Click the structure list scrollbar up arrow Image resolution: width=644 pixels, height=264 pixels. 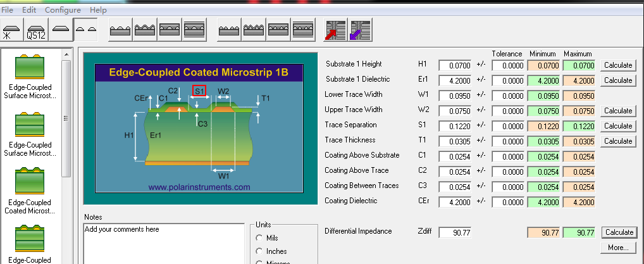click(x=66, y=56)
